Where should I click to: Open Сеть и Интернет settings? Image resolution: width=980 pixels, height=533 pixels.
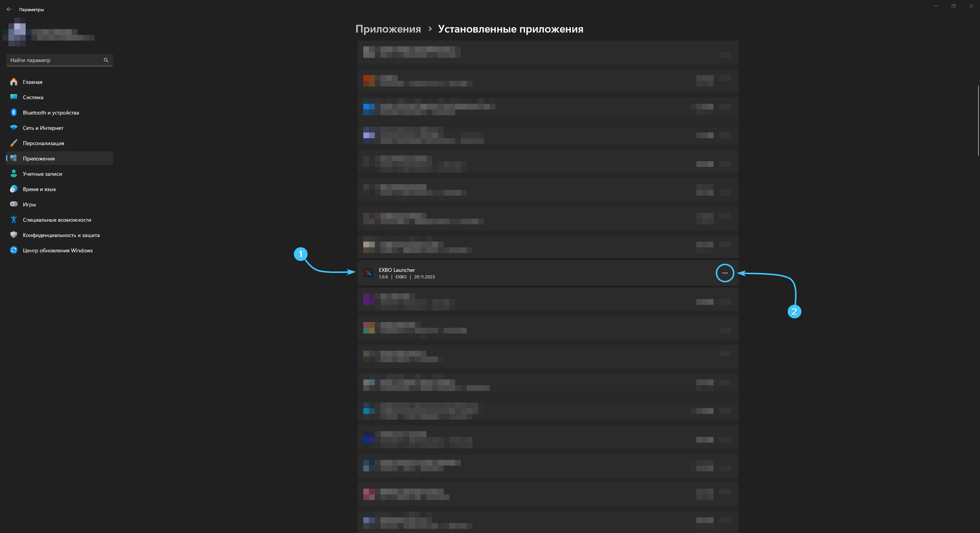43,128
